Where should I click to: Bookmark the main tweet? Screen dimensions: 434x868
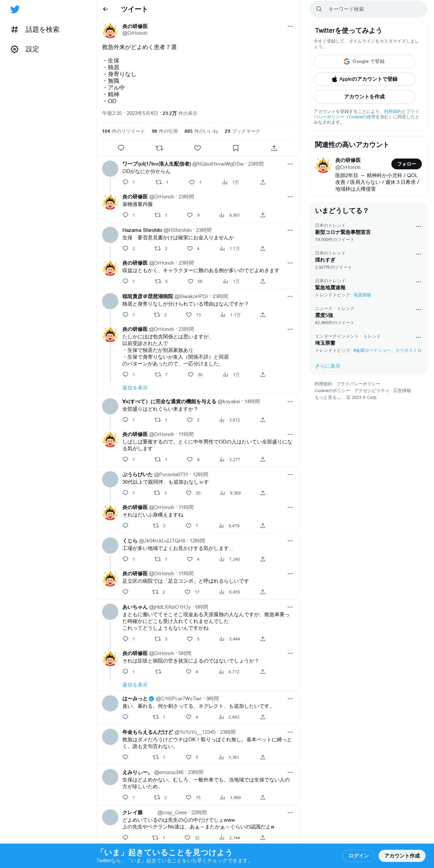point(236,148)
